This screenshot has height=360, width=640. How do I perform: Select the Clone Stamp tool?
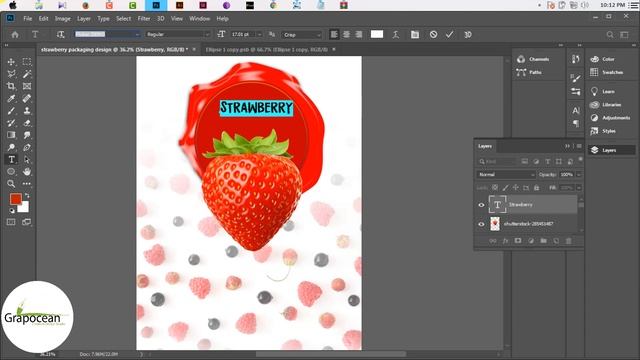(x=27, y=111)
